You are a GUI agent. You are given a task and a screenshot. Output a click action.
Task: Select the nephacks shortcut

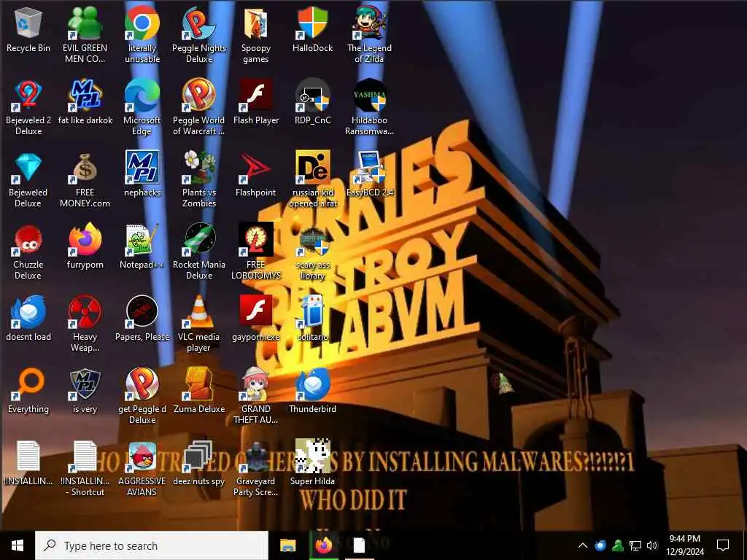pyautogui.click(x=142, y=174)
